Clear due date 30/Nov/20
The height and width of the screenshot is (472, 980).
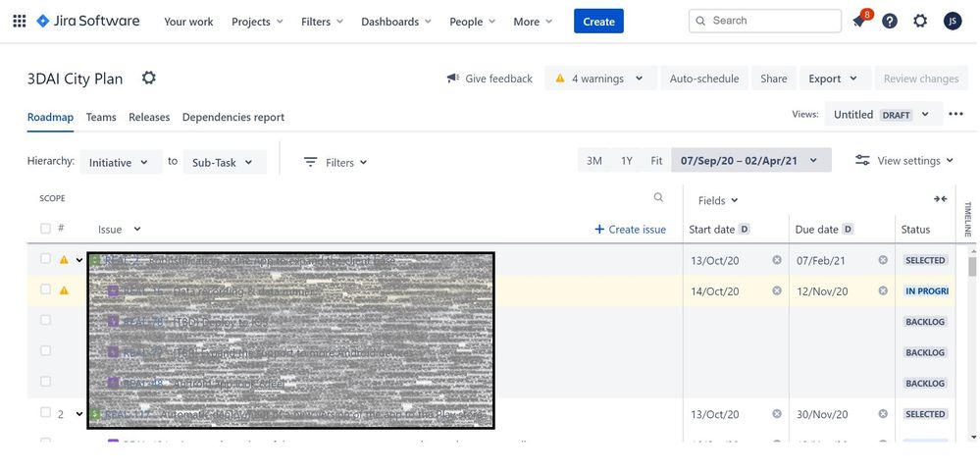click(x=883, y=414)
